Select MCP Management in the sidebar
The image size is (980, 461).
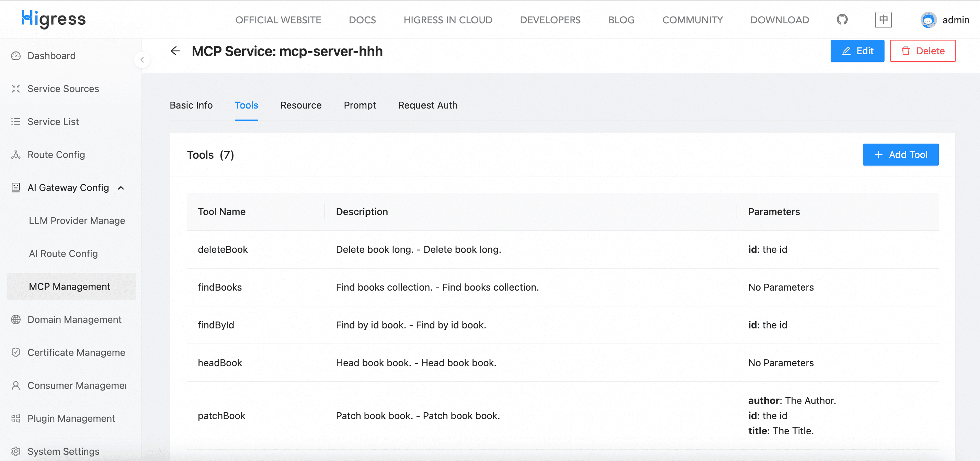(71, 286)
